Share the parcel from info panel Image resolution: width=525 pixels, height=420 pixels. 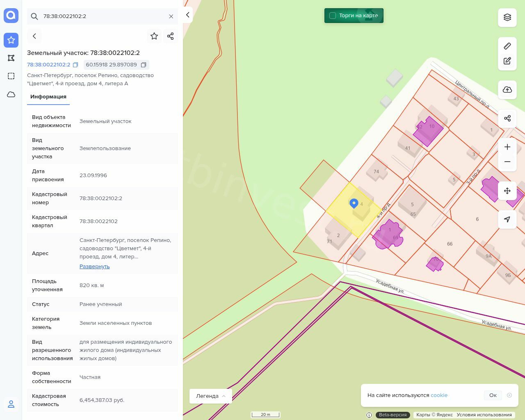pyautogui.click(x=171, y=36)
